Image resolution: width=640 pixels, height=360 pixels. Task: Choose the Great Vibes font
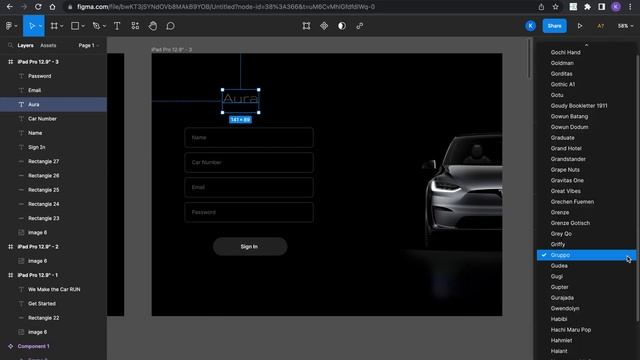coord(565,191)
